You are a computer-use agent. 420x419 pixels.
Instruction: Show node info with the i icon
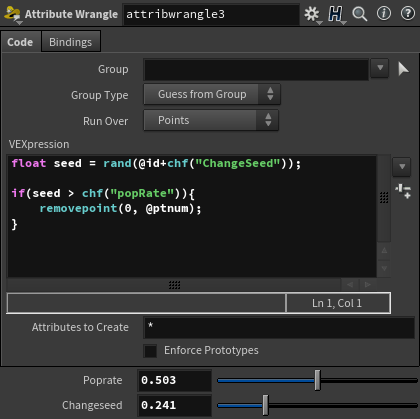click(x=384, y=13)
